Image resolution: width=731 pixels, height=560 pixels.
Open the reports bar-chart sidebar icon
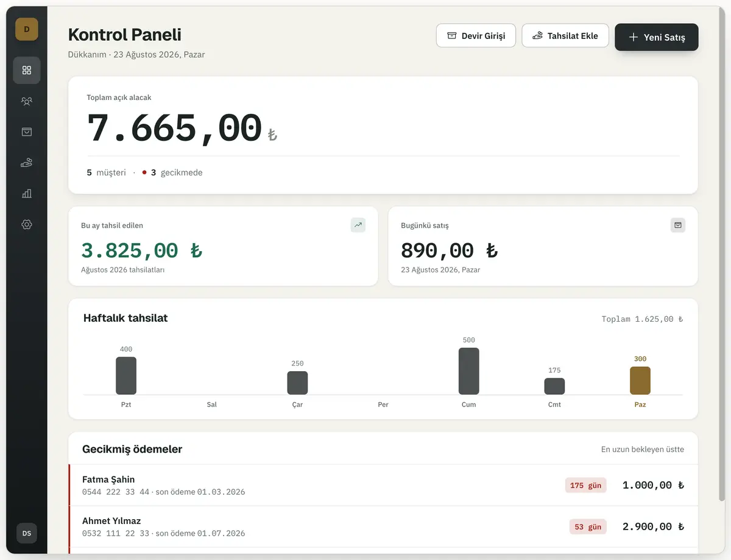point(27,194)
